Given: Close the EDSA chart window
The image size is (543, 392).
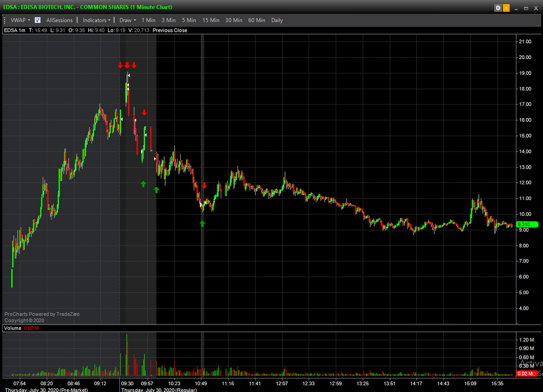Looking at the screenshot, I should [536, 8].
